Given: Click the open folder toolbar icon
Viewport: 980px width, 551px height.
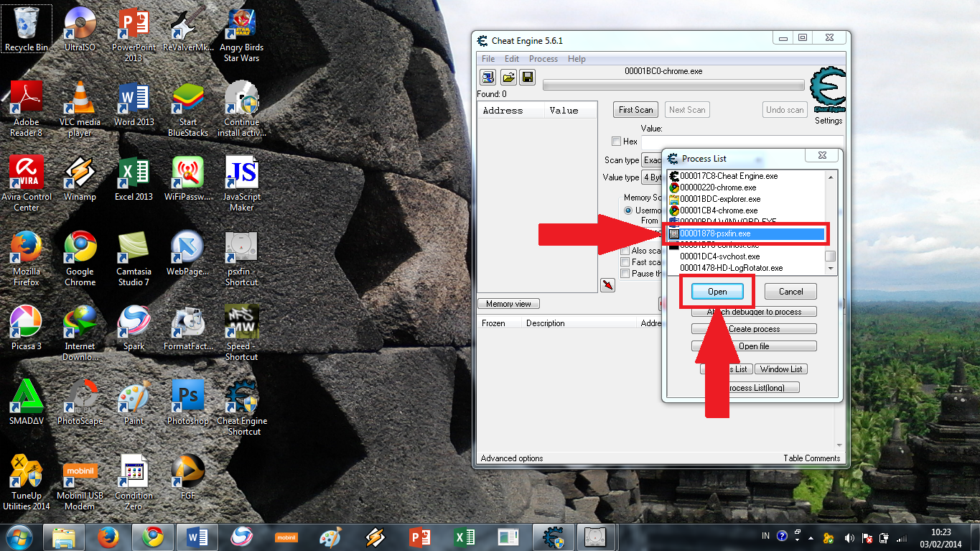Looking at the screenshot, I should [x=508, y=78].
